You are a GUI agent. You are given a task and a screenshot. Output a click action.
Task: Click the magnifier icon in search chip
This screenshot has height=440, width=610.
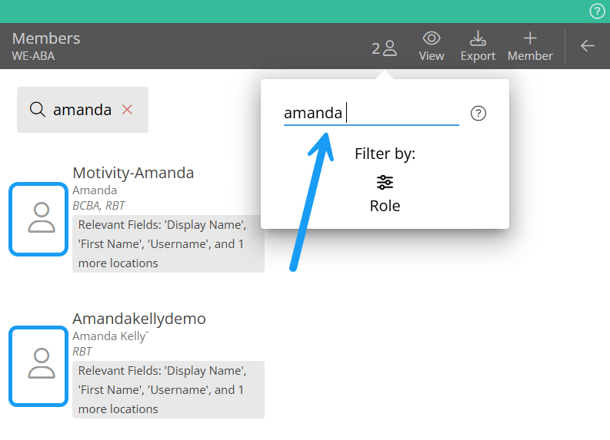37,109
